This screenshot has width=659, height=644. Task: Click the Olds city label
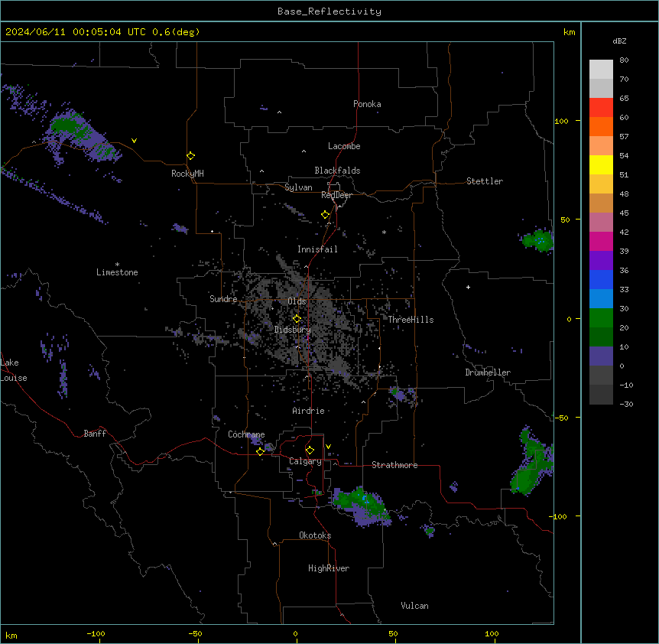(297, 301)
